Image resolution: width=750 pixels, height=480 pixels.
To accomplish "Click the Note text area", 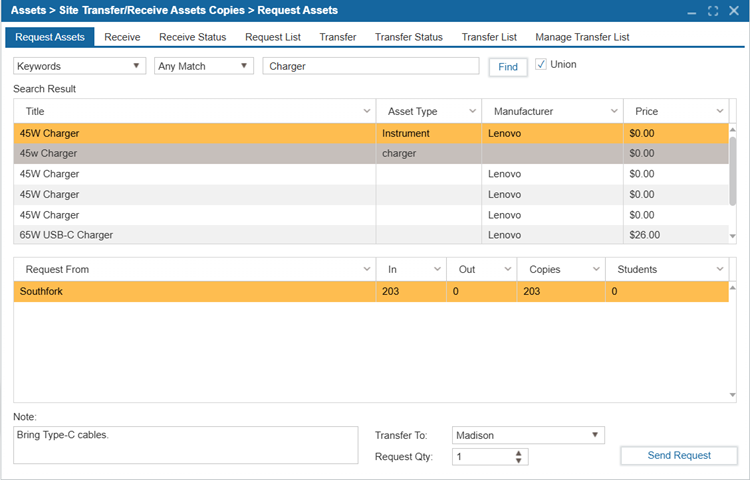I will click(186, 445).
